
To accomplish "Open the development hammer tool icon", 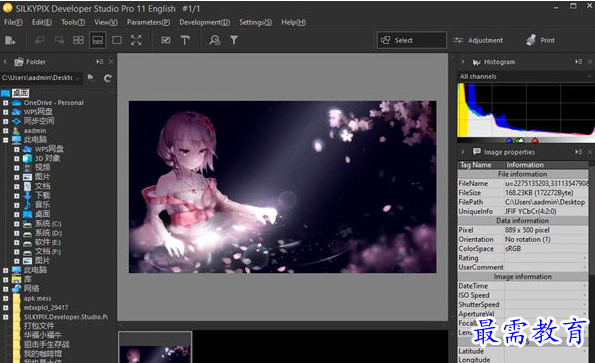I will [x=185, y=40].
